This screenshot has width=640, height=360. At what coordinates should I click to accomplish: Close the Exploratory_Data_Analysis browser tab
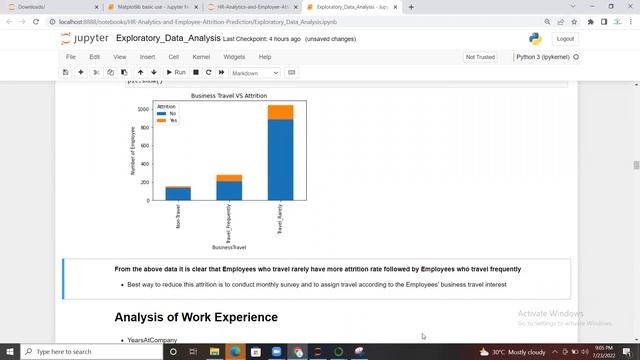pos(395,7)
